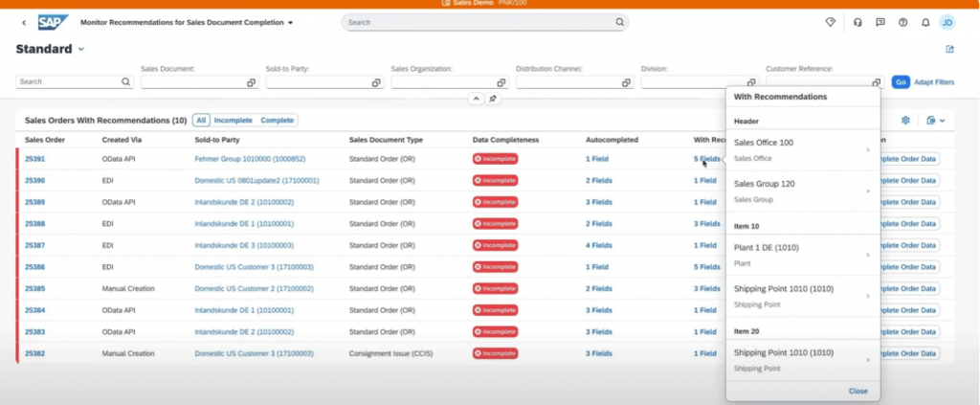The image size is (980, 405).
Task: Click the share icon near Standard title
Action: tap(949, 49)
